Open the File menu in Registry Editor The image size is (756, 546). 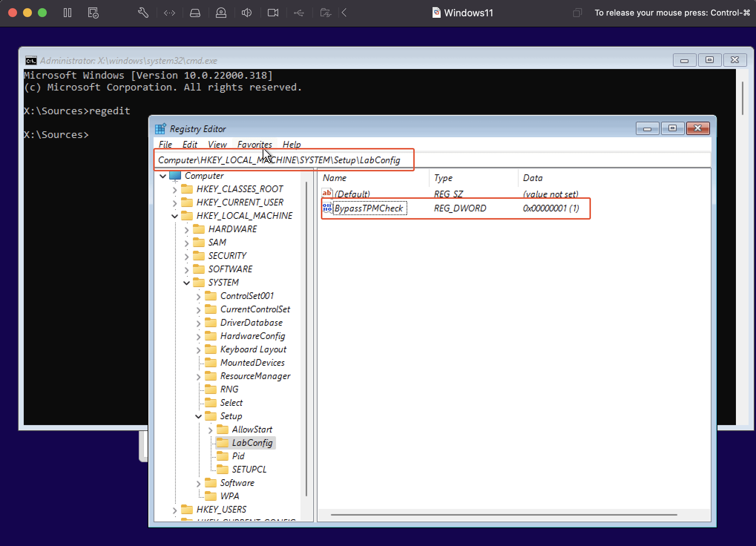pos(165,144)
